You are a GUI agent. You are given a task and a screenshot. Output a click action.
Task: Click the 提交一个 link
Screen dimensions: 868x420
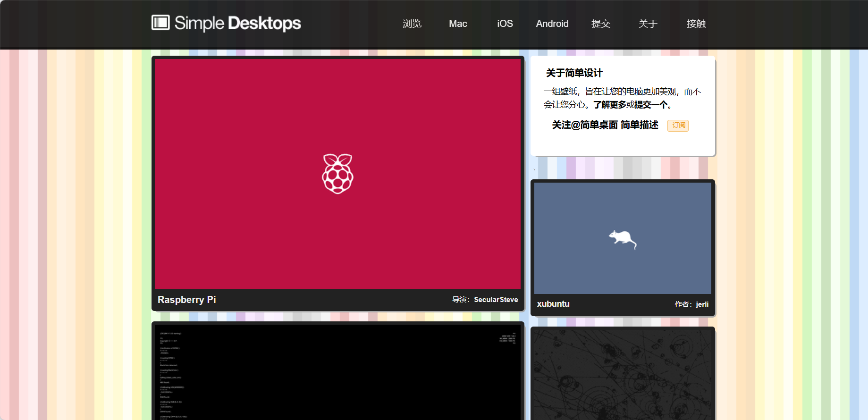pyautogui.click(x=651, y=105)
